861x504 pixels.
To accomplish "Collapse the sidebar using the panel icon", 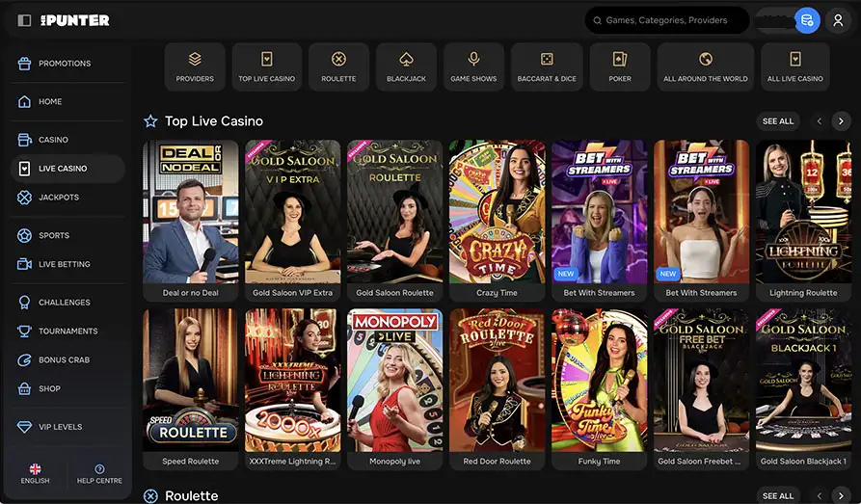I will tap(24, 20).
